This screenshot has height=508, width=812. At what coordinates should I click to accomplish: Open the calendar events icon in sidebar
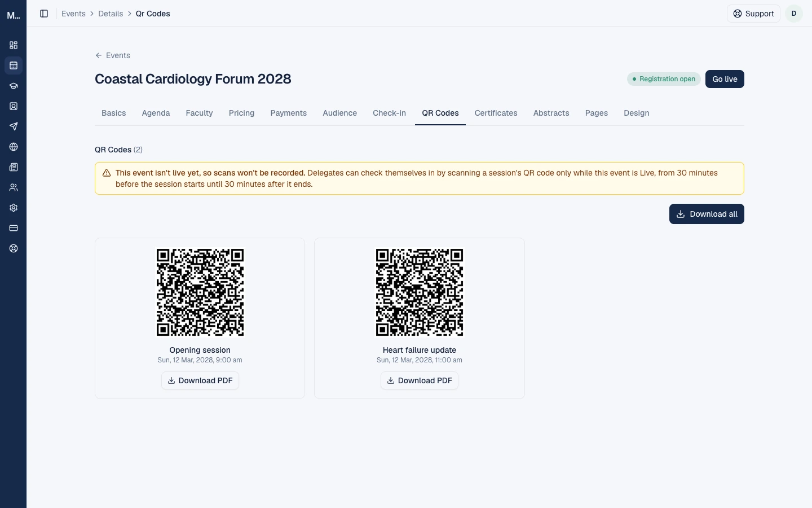pos(14,65)
